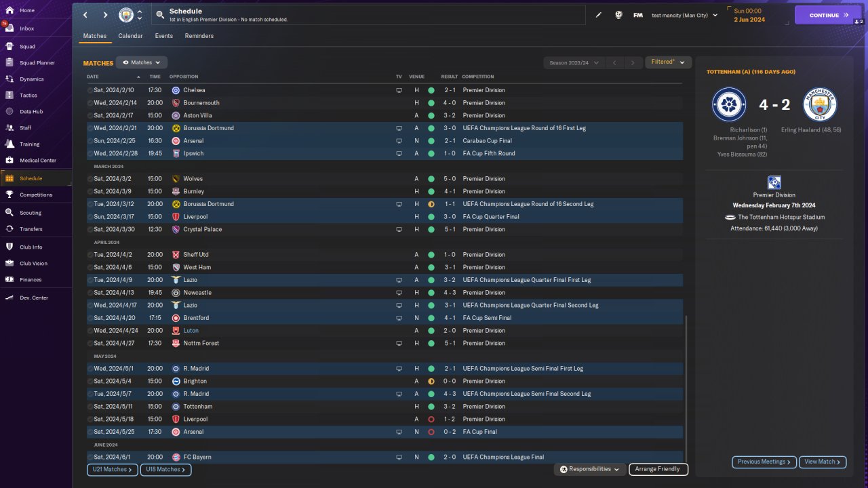Open Previous Meetings
The width and height of the screenshot is (868, 488).
[x=764, y=462]
